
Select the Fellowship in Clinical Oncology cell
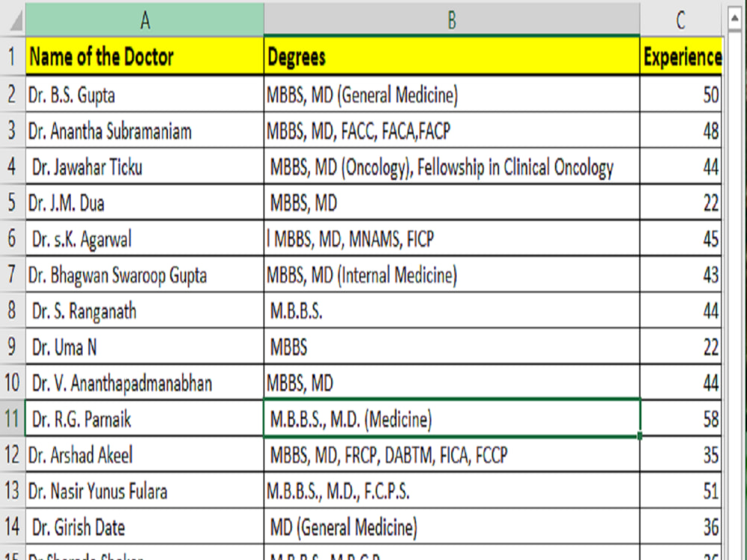pos(452,166)
